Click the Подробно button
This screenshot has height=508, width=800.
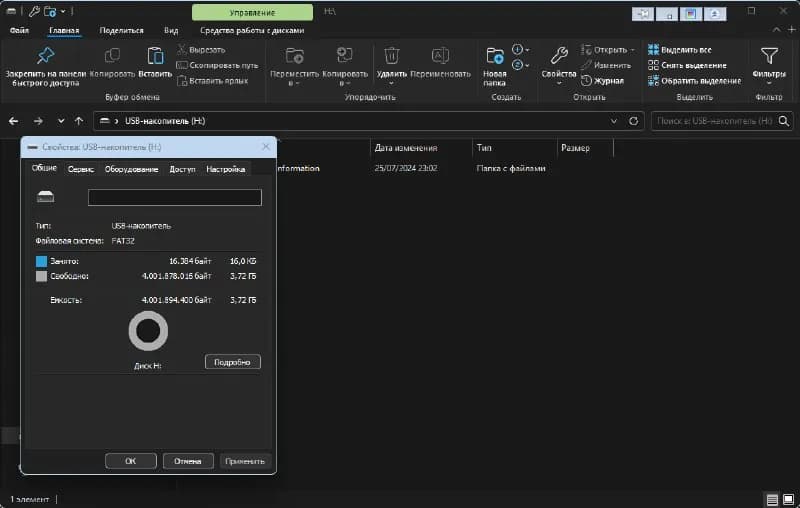pos(233,362)
